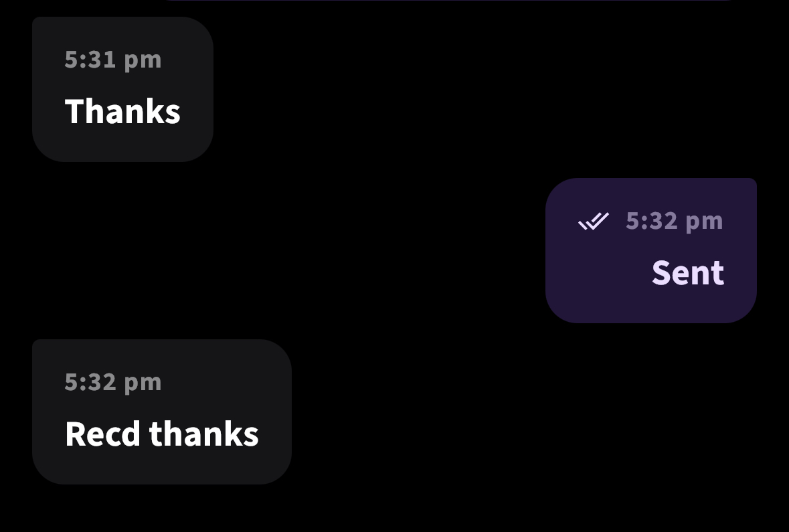Select the "Thanks" message text

point(122,111)
